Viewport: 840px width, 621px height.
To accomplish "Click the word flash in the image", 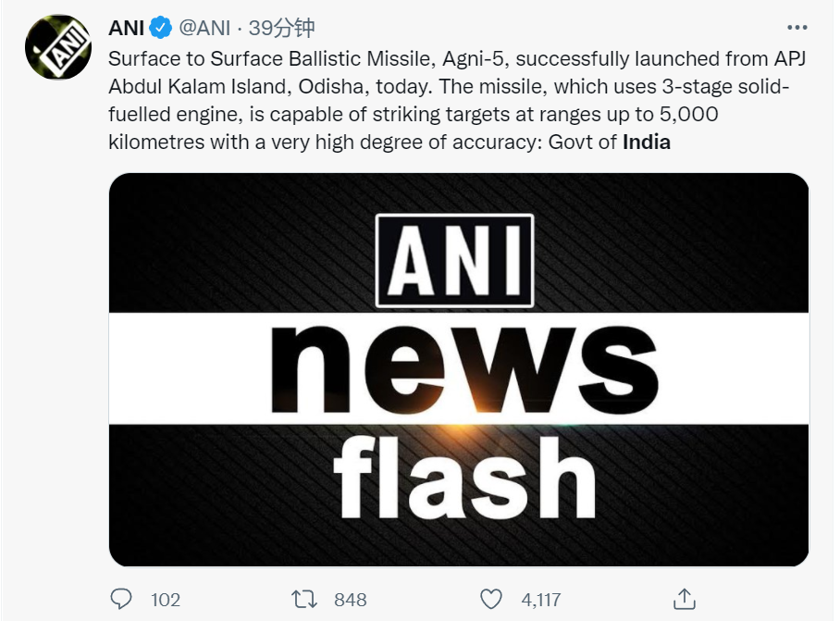I will point(465,478).
